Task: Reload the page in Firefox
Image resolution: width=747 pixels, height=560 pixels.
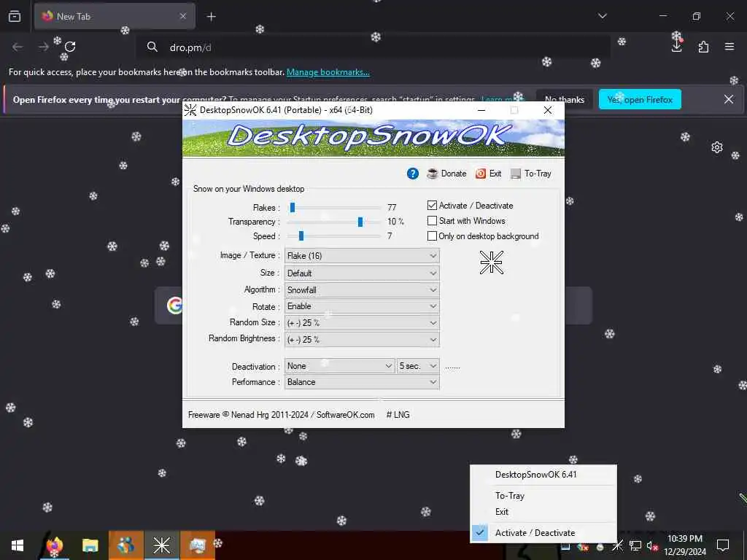Action: pos(70,47)
